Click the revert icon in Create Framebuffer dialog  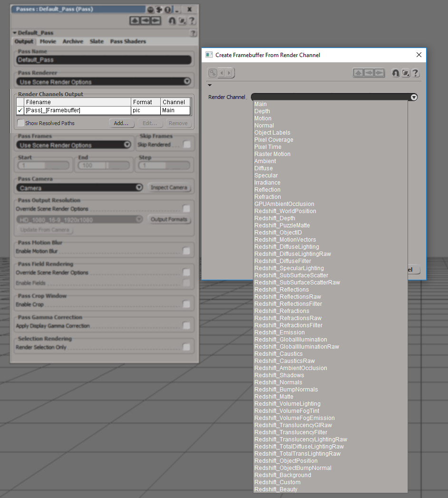coord(396,73)
